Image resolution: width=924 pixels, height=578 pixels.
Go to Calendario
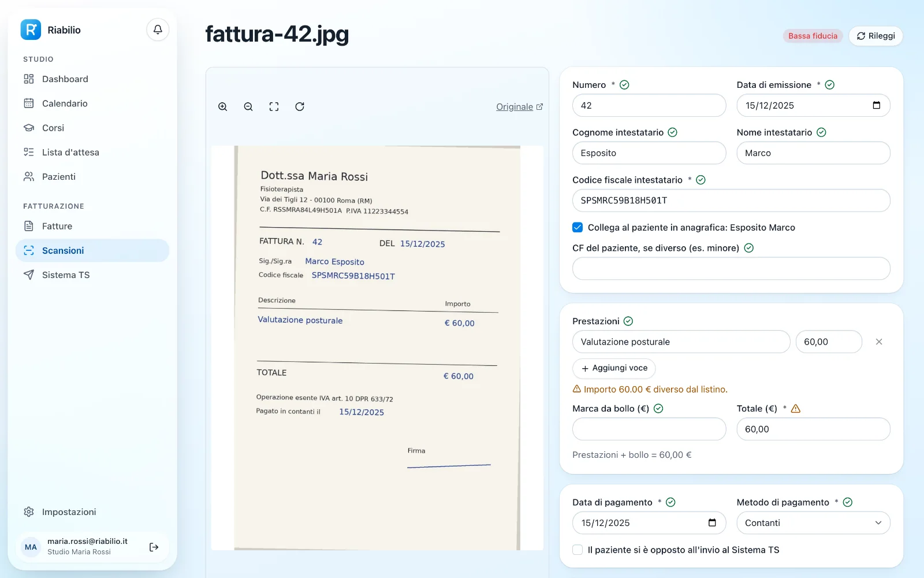pos(92,103)
